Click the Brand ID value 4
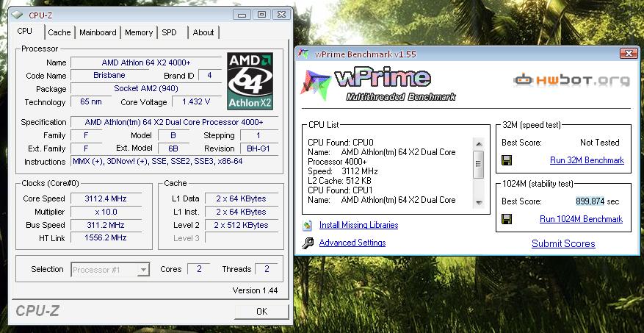The width and height of the screenshot is (644, 333). (209, 75)
